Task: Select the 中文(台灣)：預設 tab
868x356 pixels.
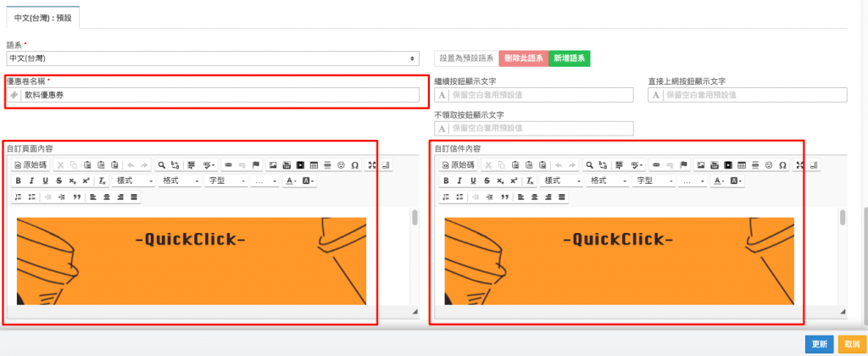Action: pos(43,18)
